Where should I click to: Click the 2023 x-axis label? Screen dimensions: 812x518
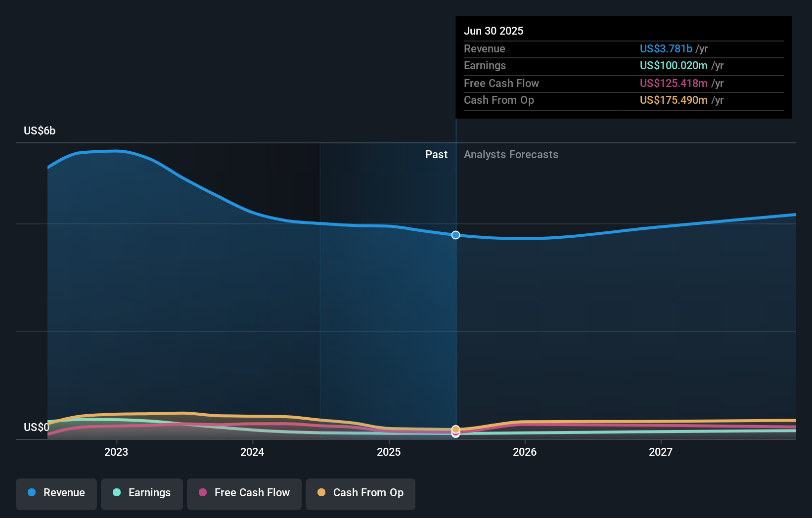pyautogui.click(x=116, y=452)
